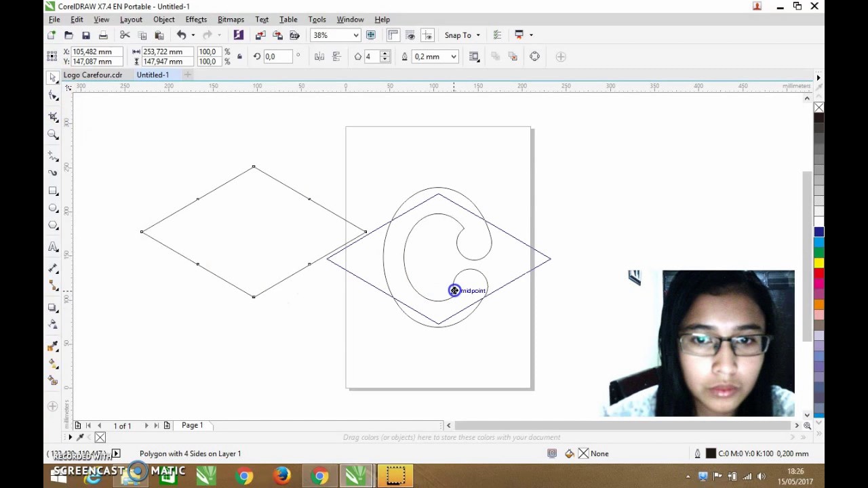This screenshot has width=868, height=488.
Task: Switch to Logo Carefour.cdr tab
Action: (93, 75)
